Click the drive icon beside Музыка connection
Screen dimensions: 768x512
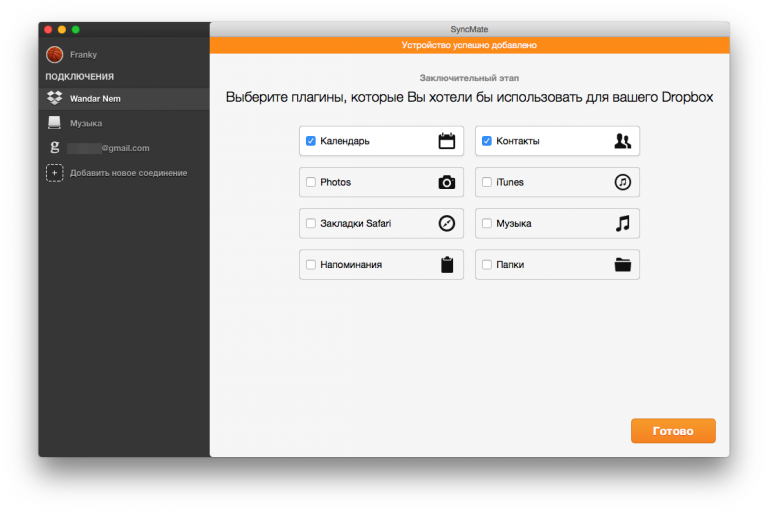[x=54, y=122]
